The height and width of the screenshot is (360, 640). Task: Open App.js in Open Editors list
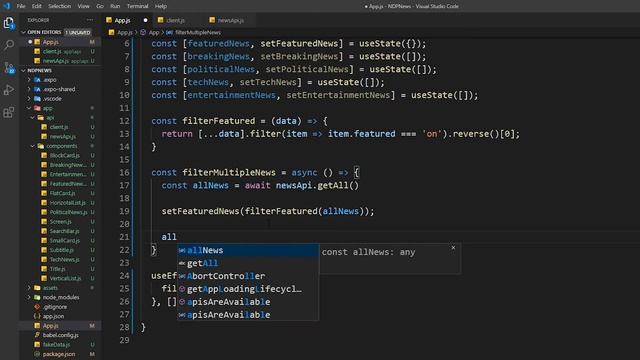60,42
